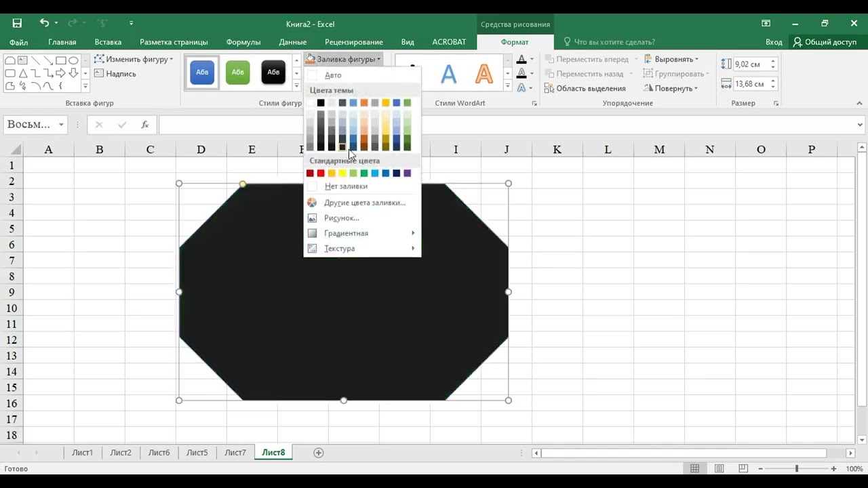
Task: Expand the shapes gallery More arrow
Action: [x=85, y=86]
